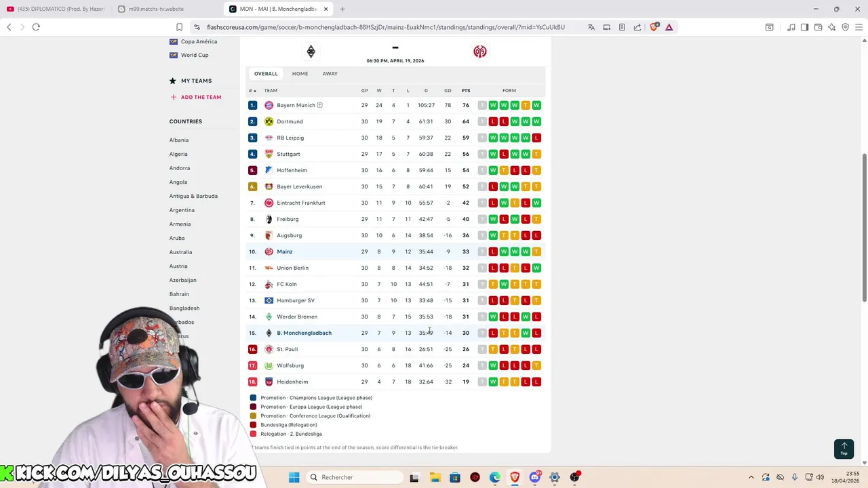This screenshot has height=488, width=868.
Task: Open the Azerbaijan country link
Action: 183,280
